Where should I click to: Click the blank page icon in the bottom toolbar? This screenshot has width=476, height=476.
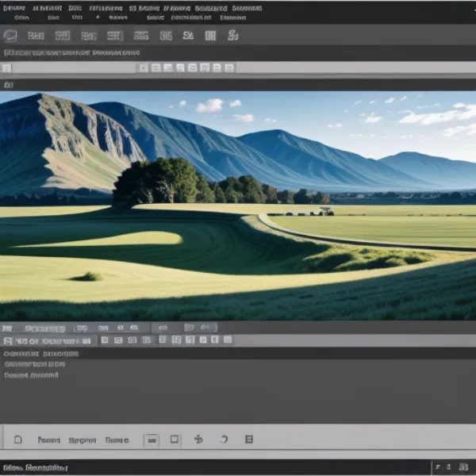click(x=18, y=440)
